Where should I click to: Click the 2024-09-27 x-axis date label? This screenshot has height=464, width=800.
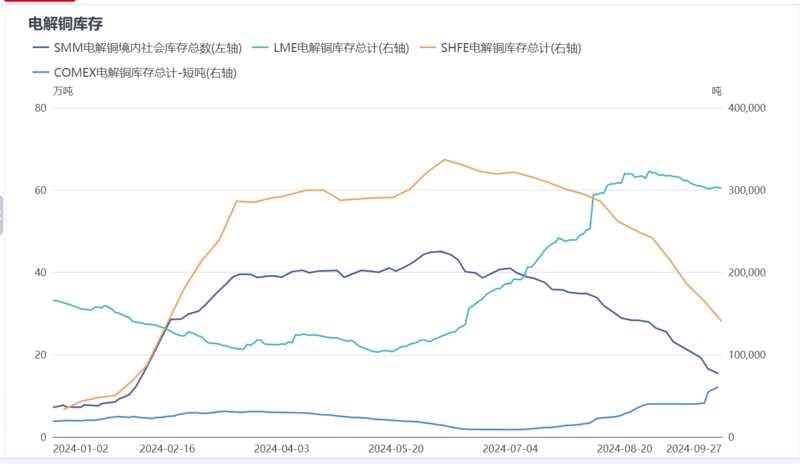[693, 451]
